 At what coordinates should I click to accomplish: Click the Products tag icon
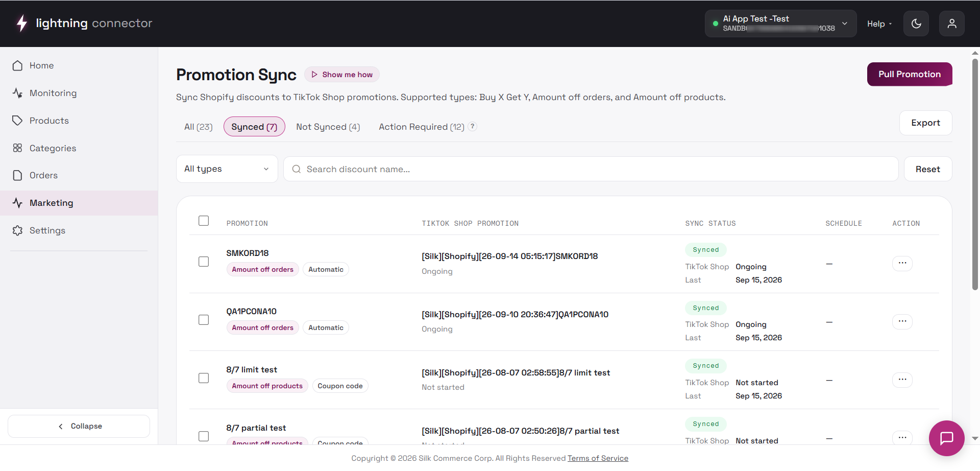tap(17, 121)
